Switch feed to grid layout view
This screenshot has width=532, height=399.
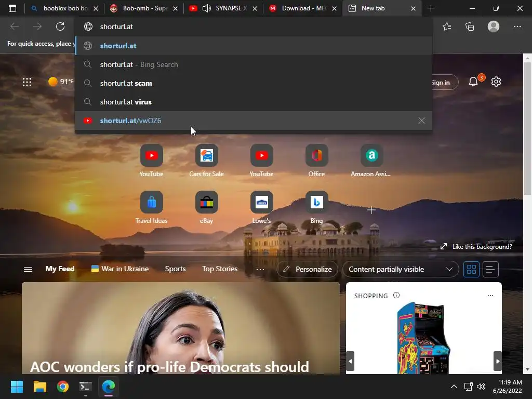471,270
